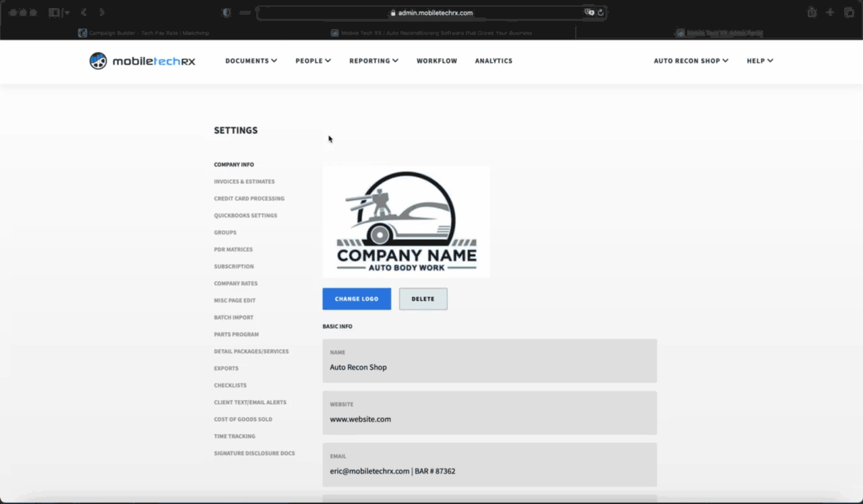Click the translate icon in address bar
Image resolution: width=863 pixels, height=504 pixels.
(x=589, y=13)
